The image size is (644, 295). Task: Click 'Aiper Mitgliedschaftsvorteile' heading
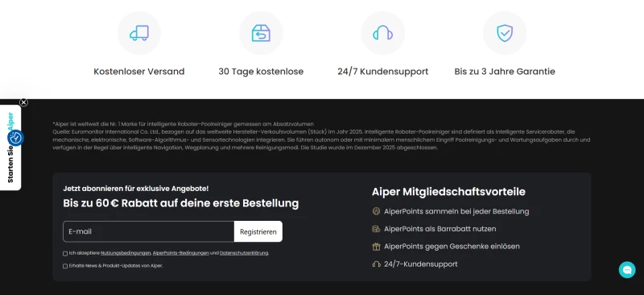coord(448,192)
